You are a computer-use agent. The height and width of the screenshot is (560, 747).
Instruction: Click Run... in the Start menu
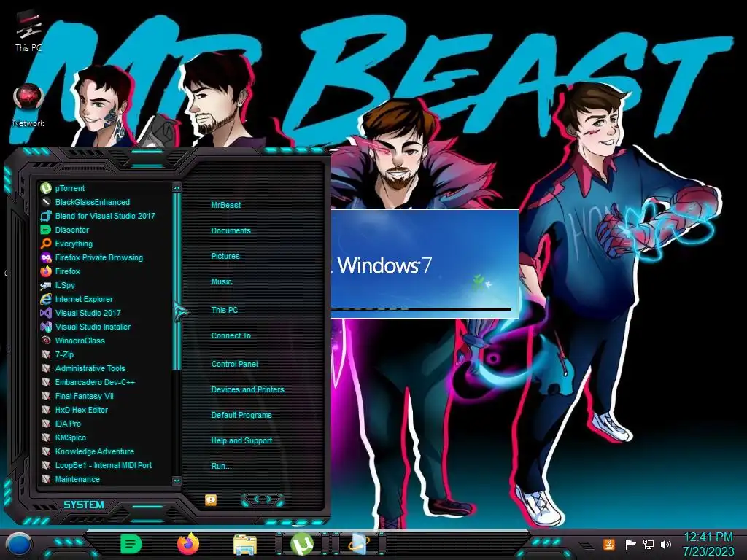point(222,466)
